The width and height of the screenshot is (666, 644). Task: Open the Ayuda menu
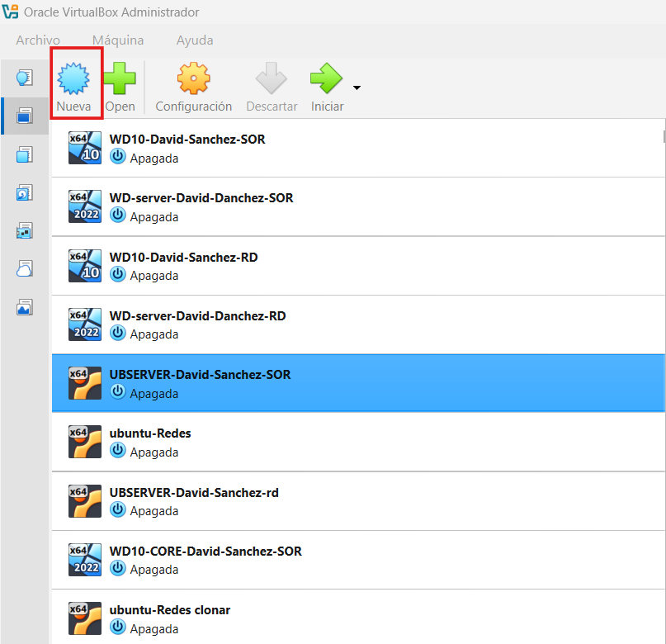pyautogui.click(x=195, y=40)
